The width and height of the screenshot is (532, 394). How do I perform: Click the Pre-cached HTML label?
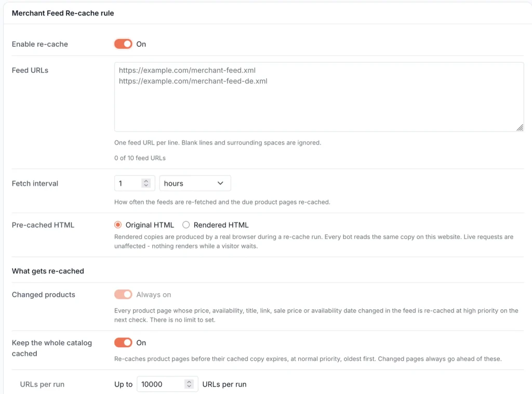tap(43, 225)
